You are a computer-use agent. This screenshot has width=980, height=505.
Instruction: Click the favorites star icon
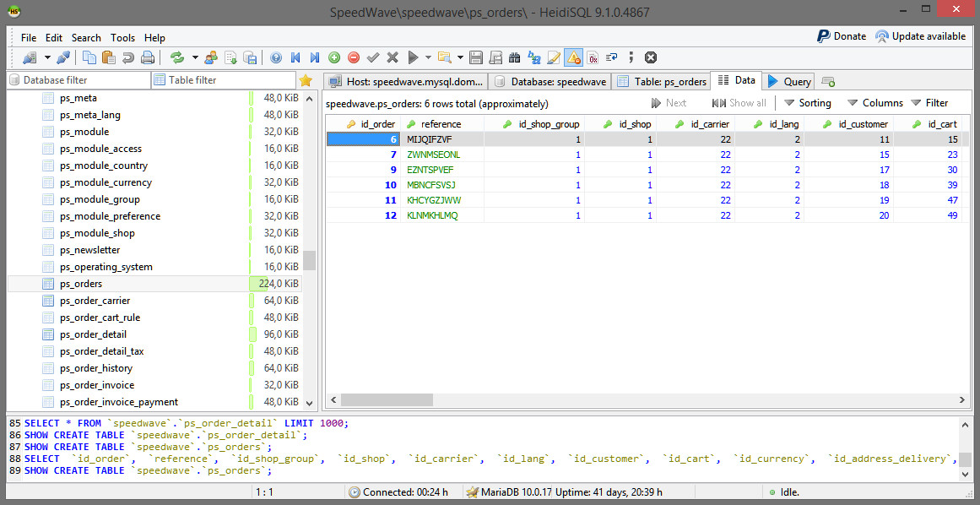tap(306, 80)
